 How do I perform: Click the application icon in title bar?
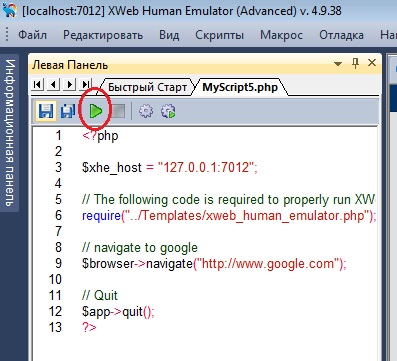(x=9, y=10)
